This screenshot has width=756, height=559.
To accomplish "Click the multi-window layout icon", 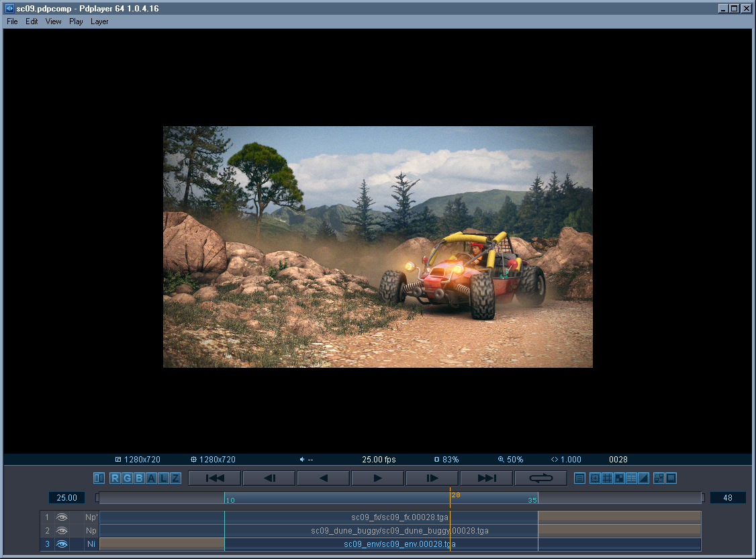I will pos(659,478).
